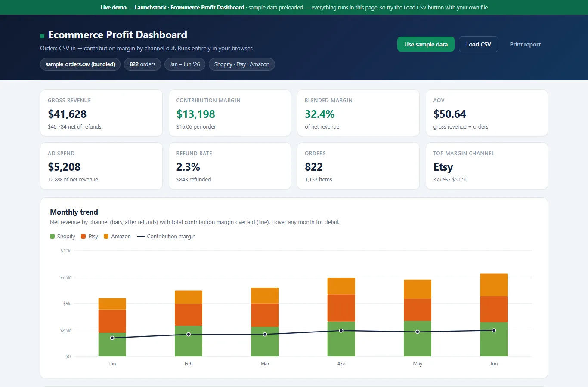This screenshot has height=387, width=588.
Task: Select the sample-orders.csv (bundled) chip
Action: point(80,64)
